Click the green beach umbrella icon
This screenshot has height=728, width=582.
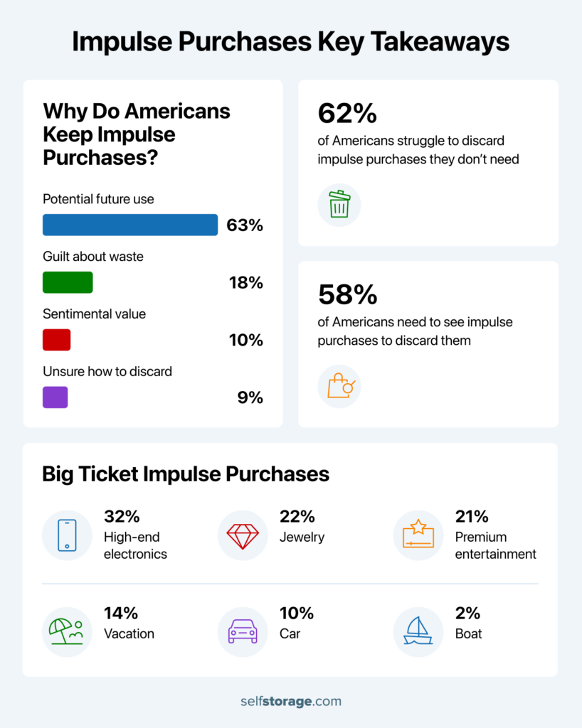[x=66, y=631]
